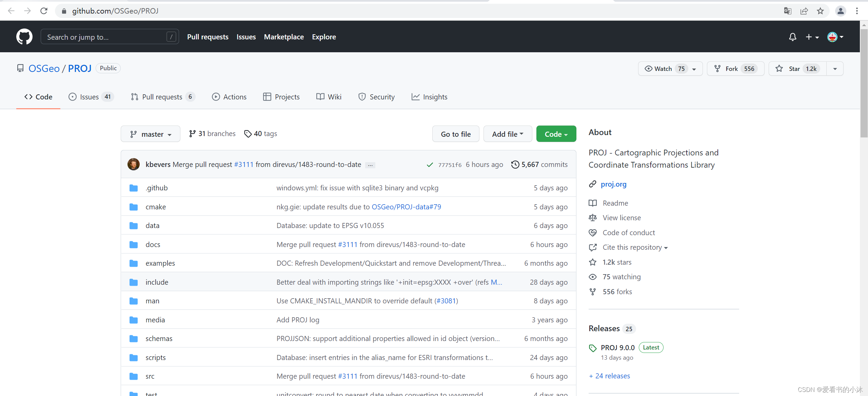868x396 pixels.
Task: Open the Chrome profile icon
Action: click(841, 11)
